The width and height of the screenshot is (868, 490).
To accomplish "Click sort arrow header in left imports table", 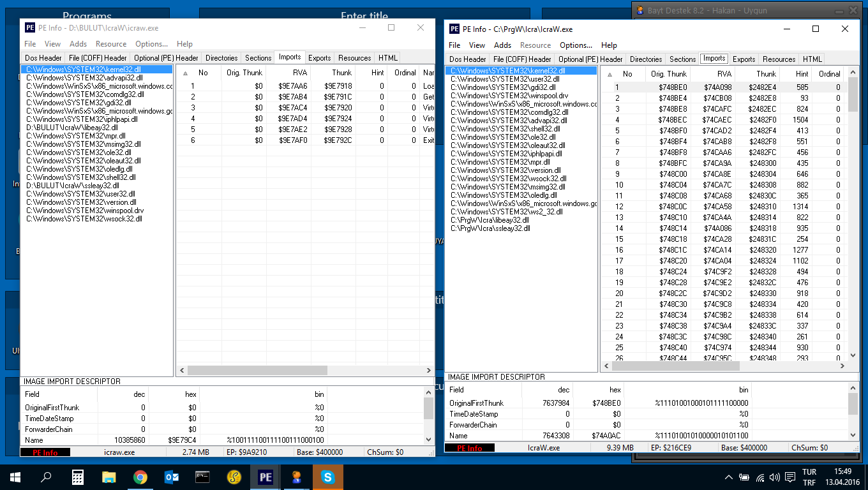I will point(185,73).
